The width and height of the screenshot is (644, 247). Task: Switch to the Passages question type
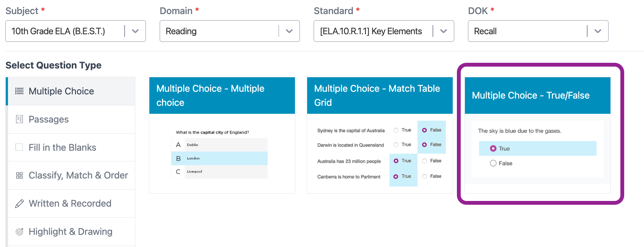tap(49, 120)
